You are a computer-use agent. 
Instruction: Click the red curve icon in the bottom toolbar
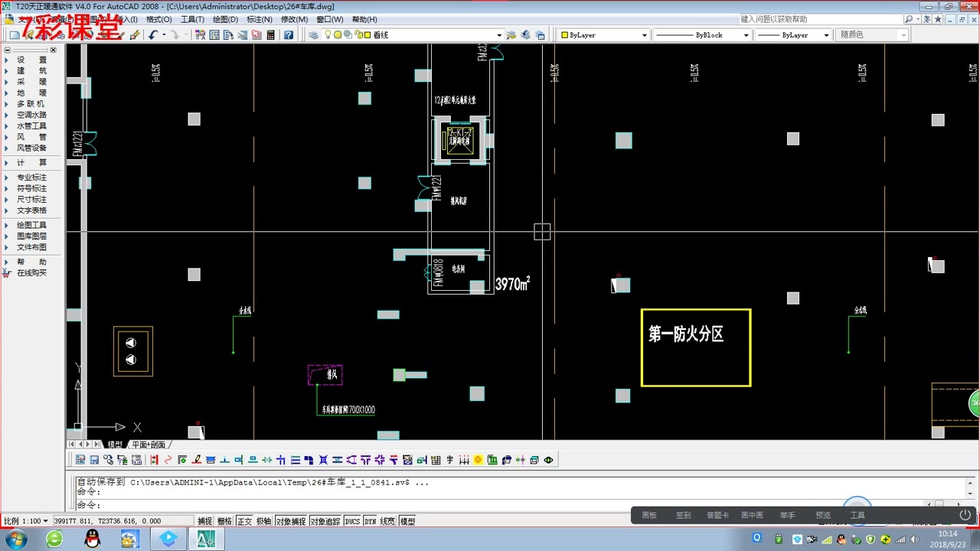coord(168,460)
